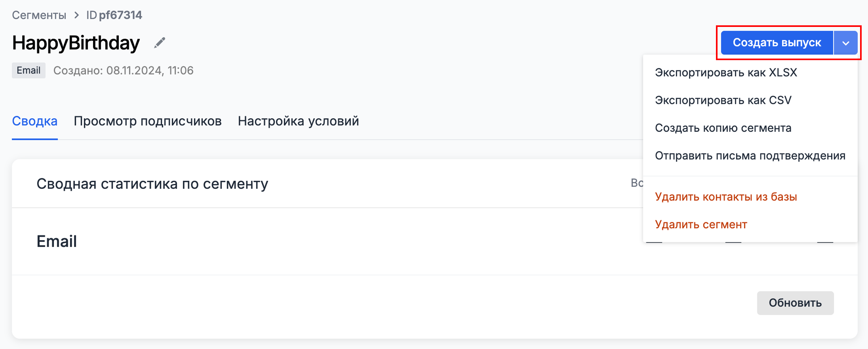The image size is (868, 349).
Task: Click the Сводная статистика по сегменту heading
Action: tap(152, 184)
